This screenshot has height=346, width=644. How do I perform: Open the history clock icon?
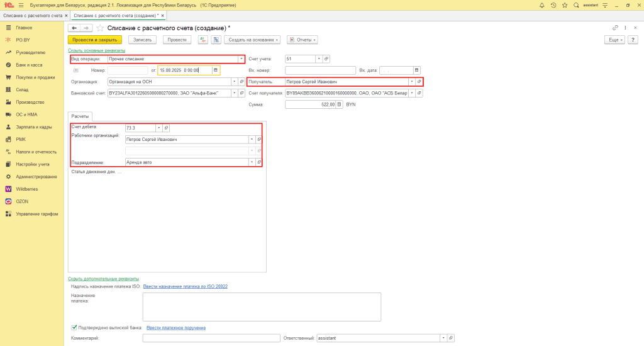click(x=553, y=4)
